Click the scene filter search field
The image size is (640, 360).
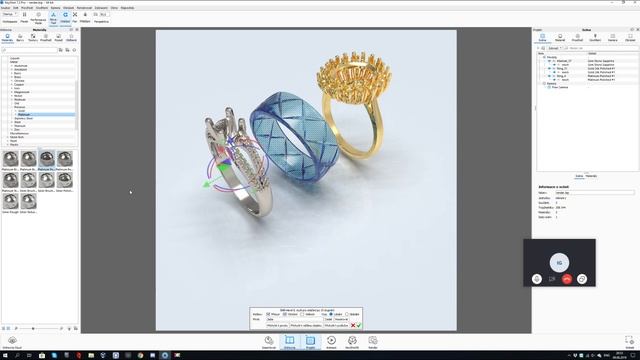[x=601, y=48]
